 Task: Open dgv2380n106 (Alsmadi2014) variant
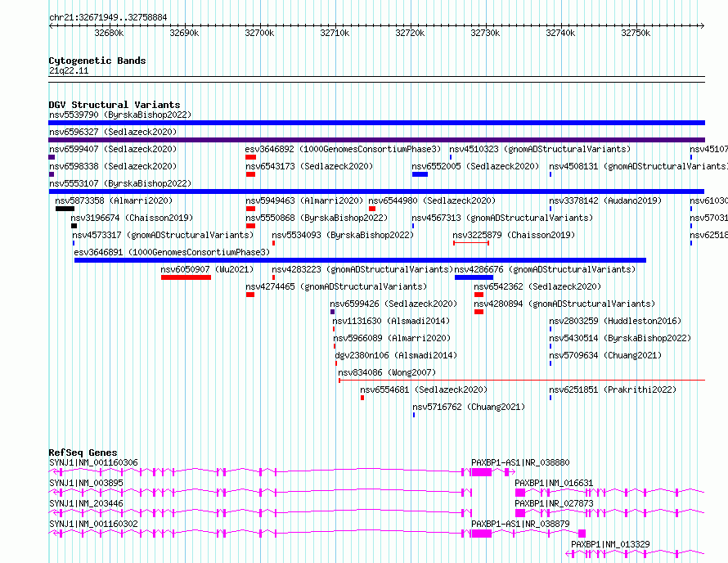click(x=396, y=355)
